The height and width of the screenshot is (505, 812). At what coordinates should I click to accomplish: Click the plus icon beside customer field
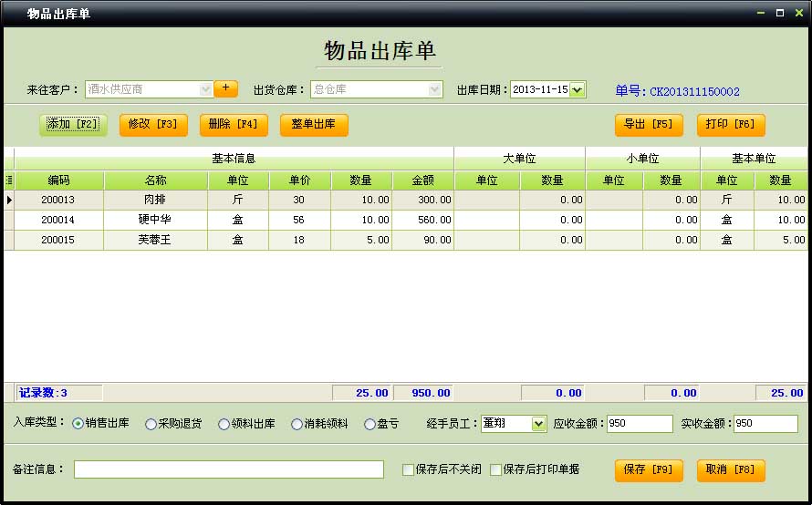[225, 88]
